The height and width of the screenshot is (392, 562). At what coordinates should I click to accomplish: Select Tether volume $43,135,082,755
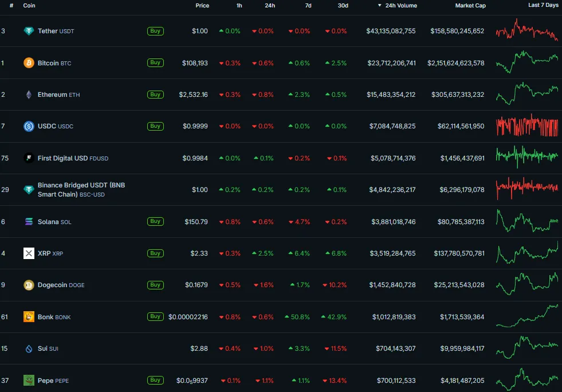391,31
